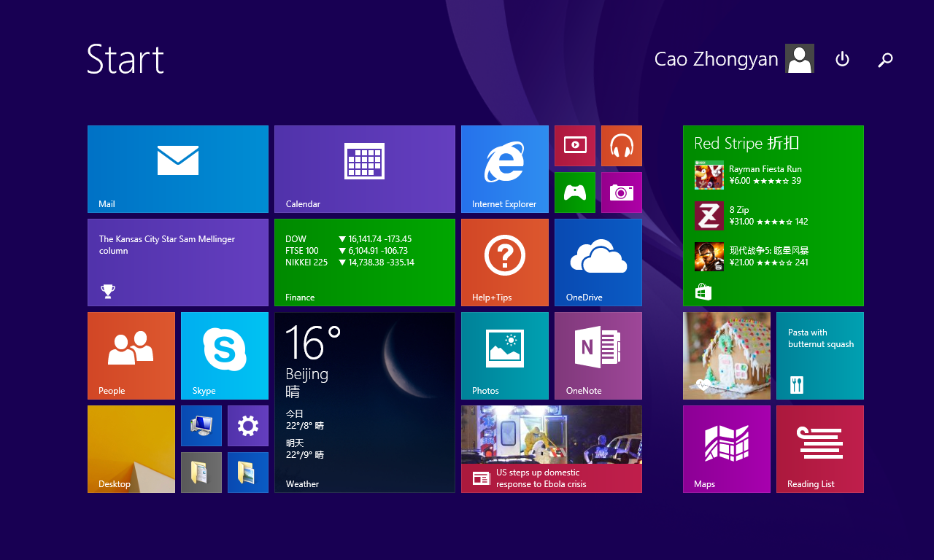Click the Store shopping bag icon
This screenshot has width=934, height=560.
(703, 292)
